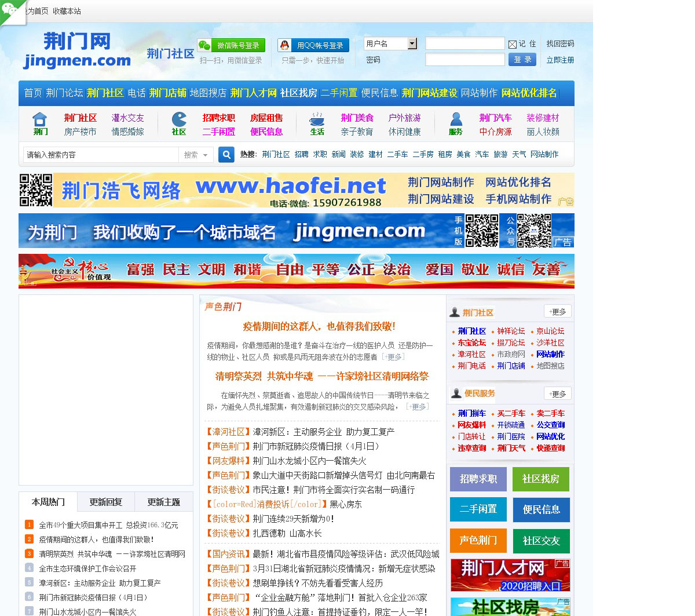Open the 搜索 type dropdown in search bar

pos(196,155)
